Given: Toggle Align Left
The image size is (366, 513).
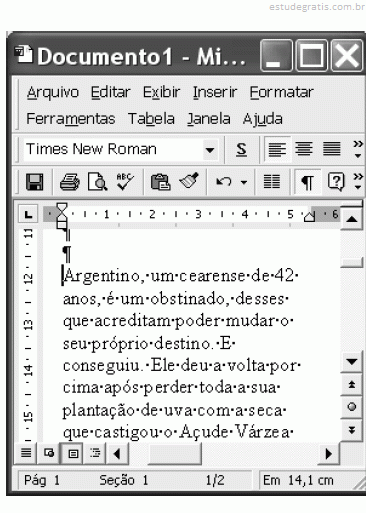Looking at the screenshot, I should [x=277, y=149].
